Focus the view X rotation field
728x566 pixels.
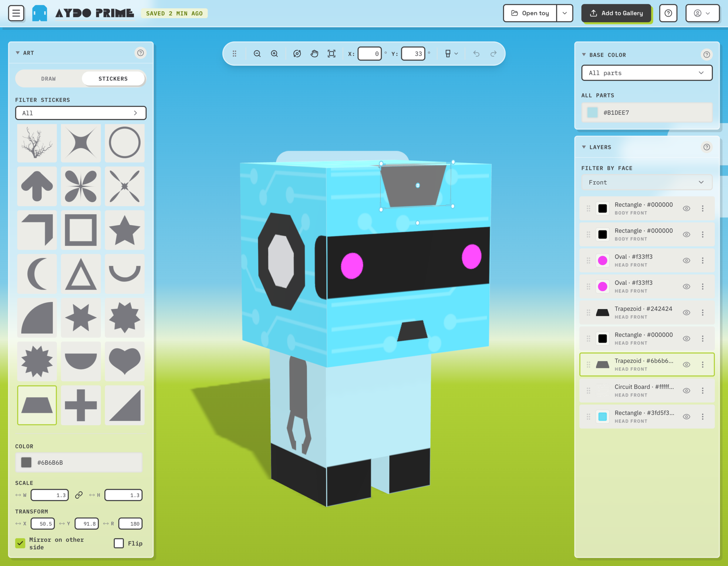point(369,54)
